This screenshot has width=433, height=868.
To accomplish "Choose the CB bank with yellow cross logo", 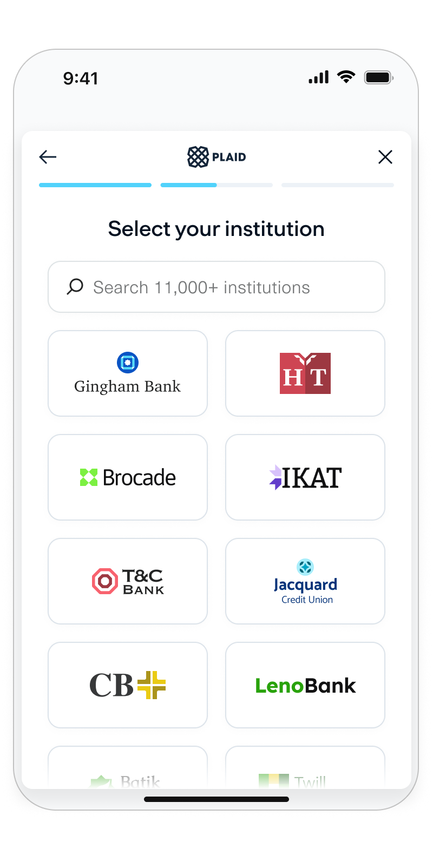I will (128, 685).
